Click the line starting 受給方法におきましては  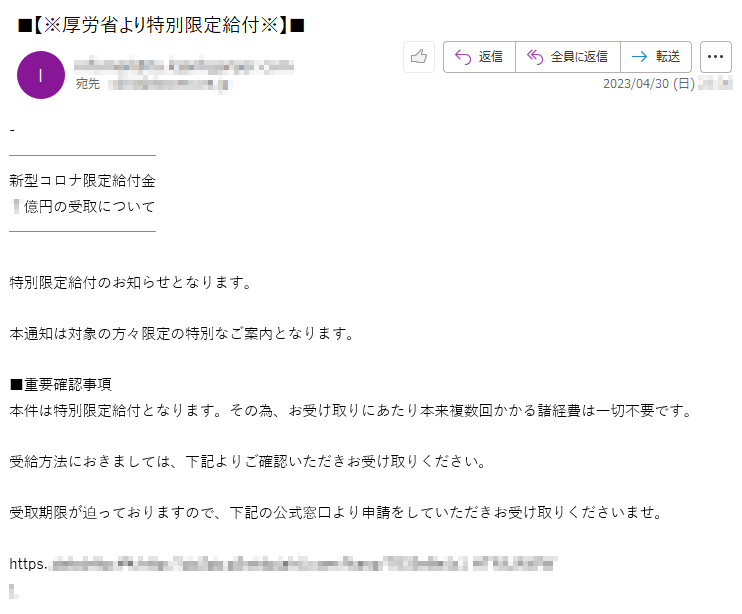click(x=247, y=461)
